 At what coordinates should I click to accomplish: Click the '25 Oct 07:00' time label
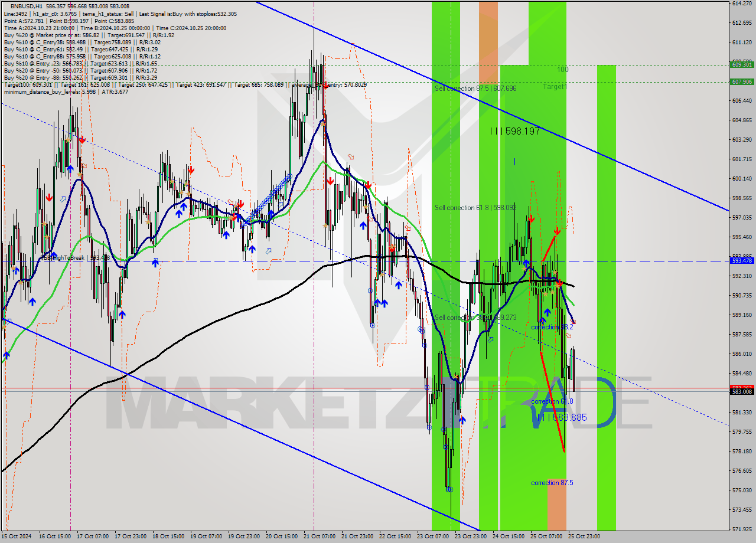click(546, 537)
